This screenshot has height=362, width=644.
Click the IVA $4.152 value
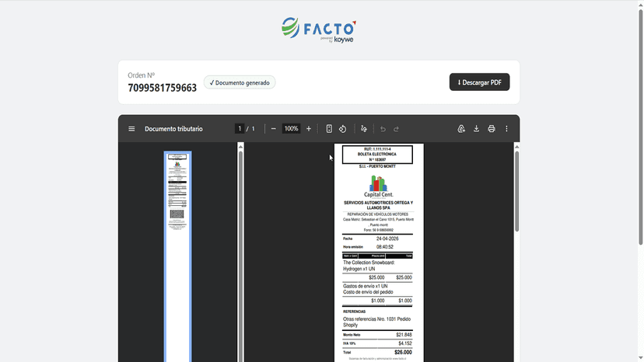[x=405, y=343]
